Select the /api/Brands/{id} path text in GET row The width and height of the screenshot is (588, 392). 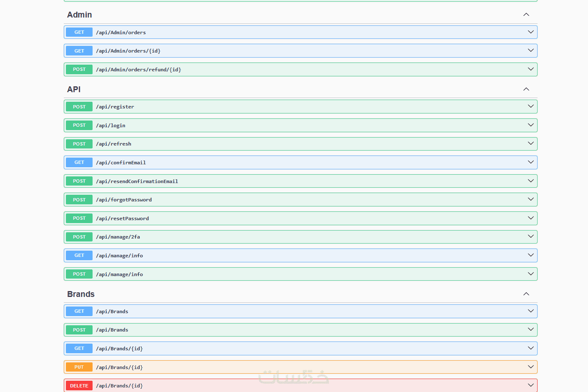click(x=119, y=349)
